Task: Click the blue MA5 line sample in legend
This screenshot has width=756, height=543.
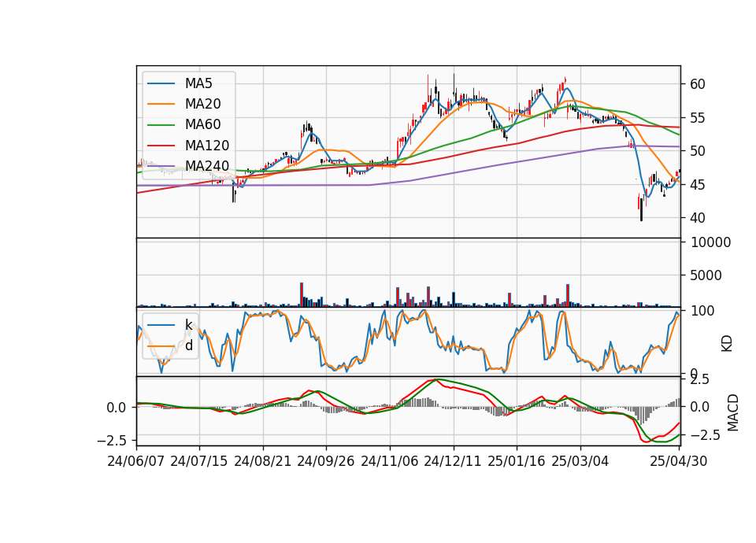Action: pyautogui.click(x=161, y=83)
